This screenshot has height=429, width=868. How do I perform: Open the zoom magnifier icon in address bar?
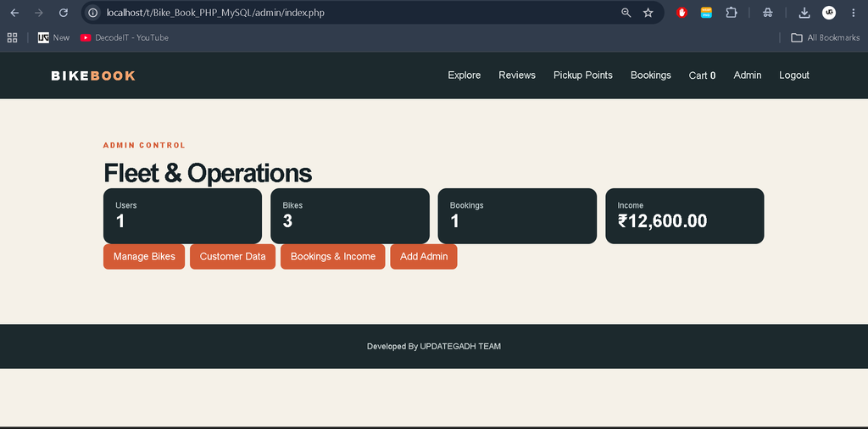(626, 13)
